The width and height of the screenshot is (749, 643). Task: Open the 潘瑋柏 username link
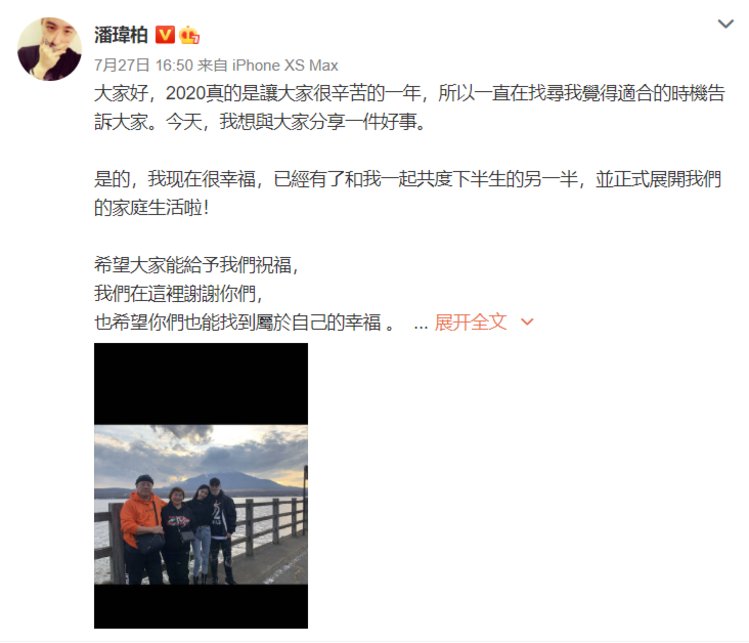click(x=121, y=35)
